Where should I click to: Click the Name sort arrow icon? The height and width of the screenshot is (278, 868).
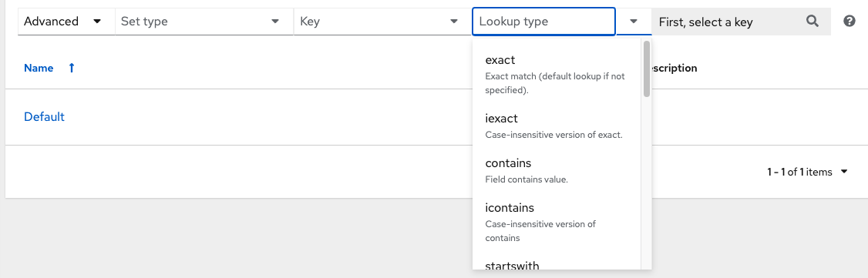pos(71,68)
